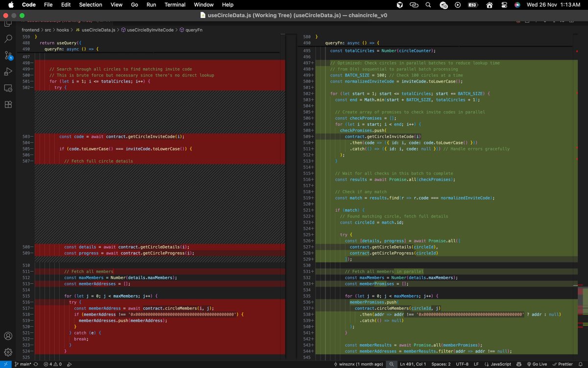Click the winsznx git blame entry
The image size is (588, 368).
coord(360,364)
